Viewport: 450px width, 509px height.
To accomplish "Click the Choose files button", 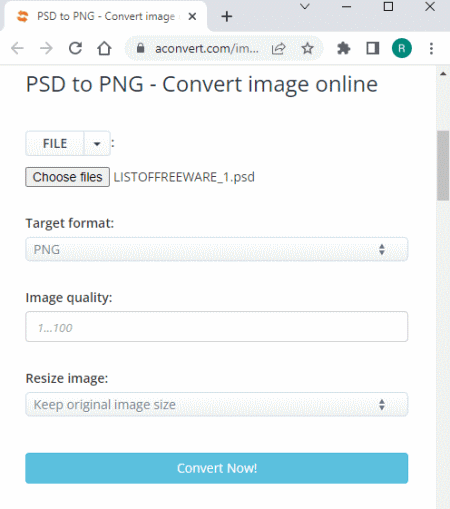I will click(x=68, y=177).
